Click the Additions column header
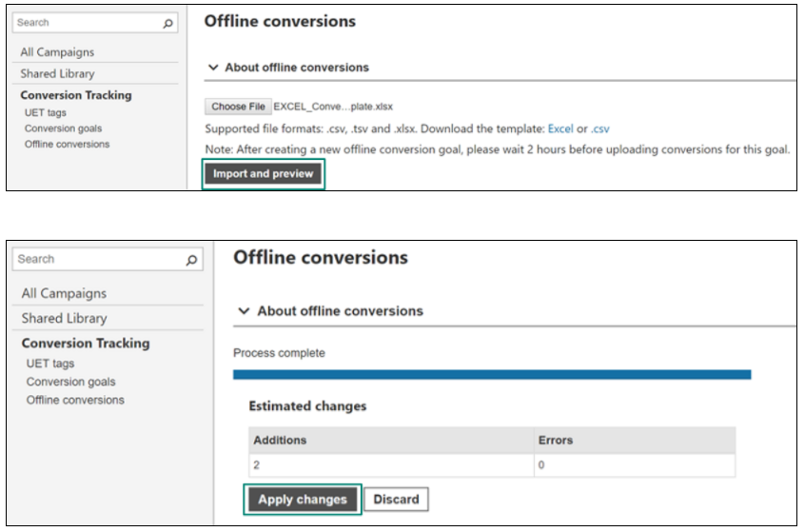Image resolution: width=805 pixels, height=532 pixels. pyautogui.click(x=391, y=441)
